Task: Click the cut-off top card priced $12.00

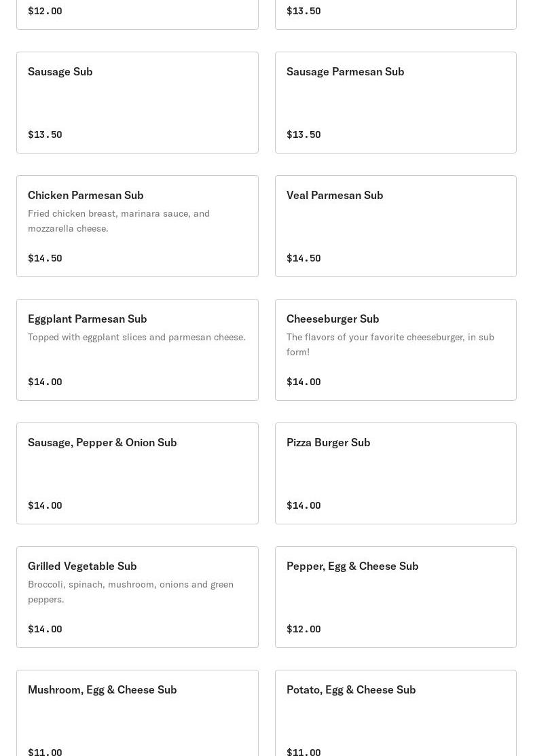Action: (x=137, y=14)
